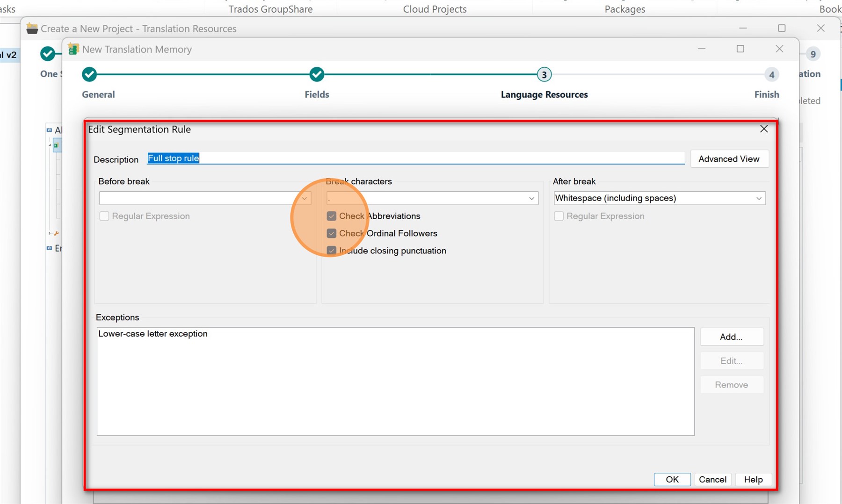Image resolution: width=842 pixels, height=504 pixels.
Task: Open the After break Whitespace dropdown
Action: (x=759, y=198)
